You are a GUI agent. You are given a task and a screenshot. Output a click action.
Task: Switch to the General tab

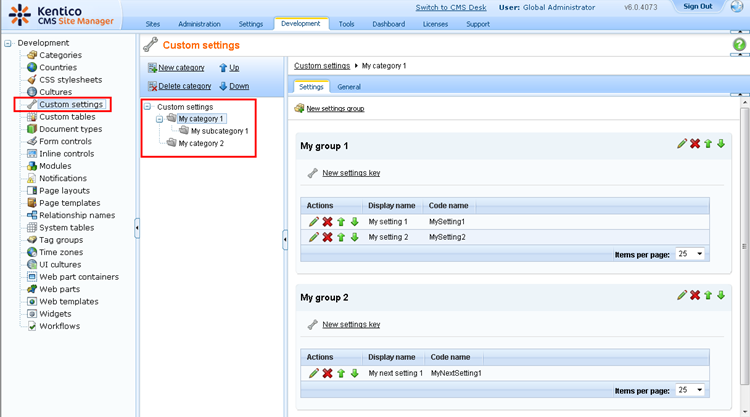pyautogui.click(x=349, y=87)
